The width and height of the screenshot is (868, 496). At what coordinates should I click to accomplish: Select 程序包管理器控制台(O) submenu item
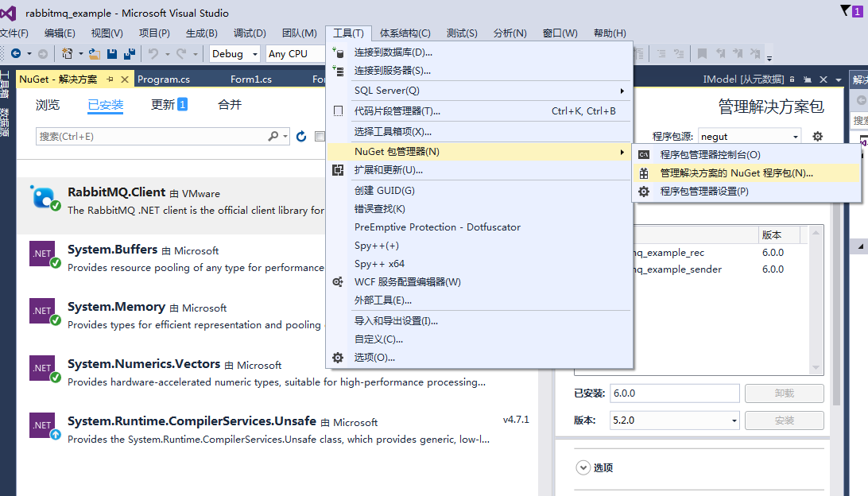coord(746,155)
